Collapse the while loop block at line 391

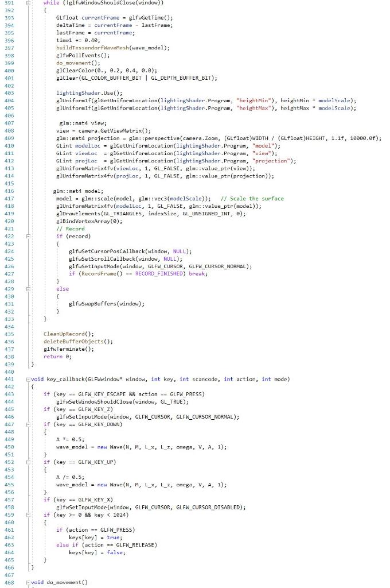click(28, 3)
